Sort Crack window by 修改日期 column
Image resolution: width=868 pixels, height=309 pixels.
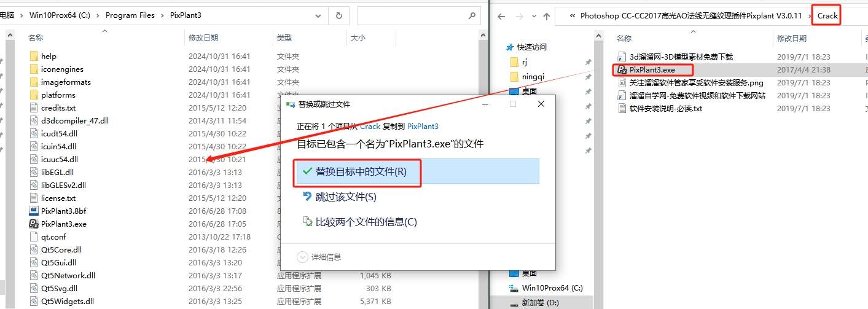792,37
